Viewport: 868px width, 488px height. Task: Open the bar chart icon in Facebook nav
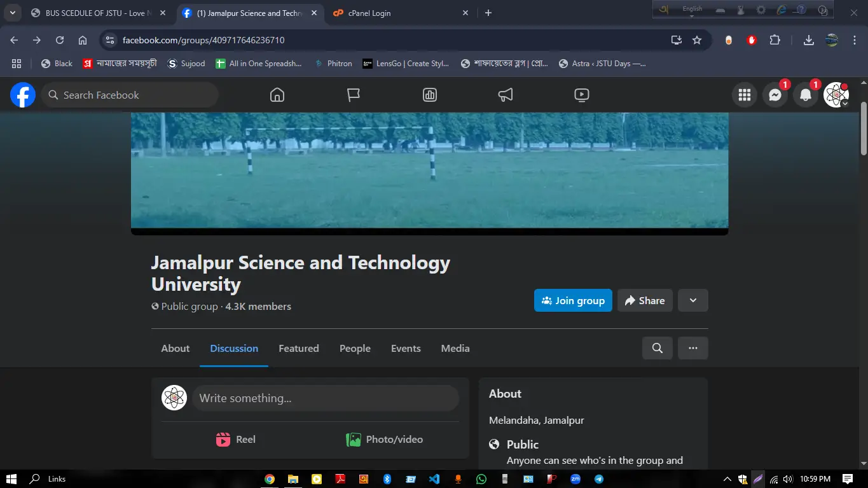(x=429, y=95)
